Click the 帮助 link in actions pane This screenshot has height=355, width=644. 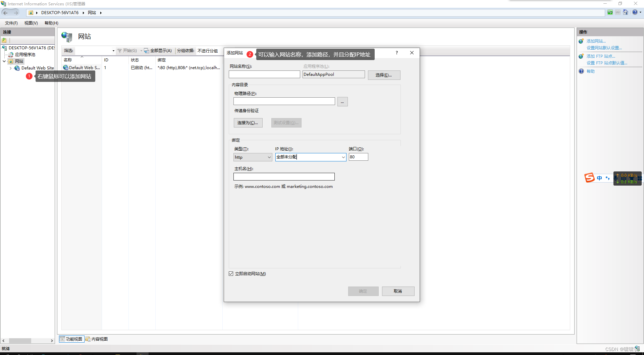[591, 71]
